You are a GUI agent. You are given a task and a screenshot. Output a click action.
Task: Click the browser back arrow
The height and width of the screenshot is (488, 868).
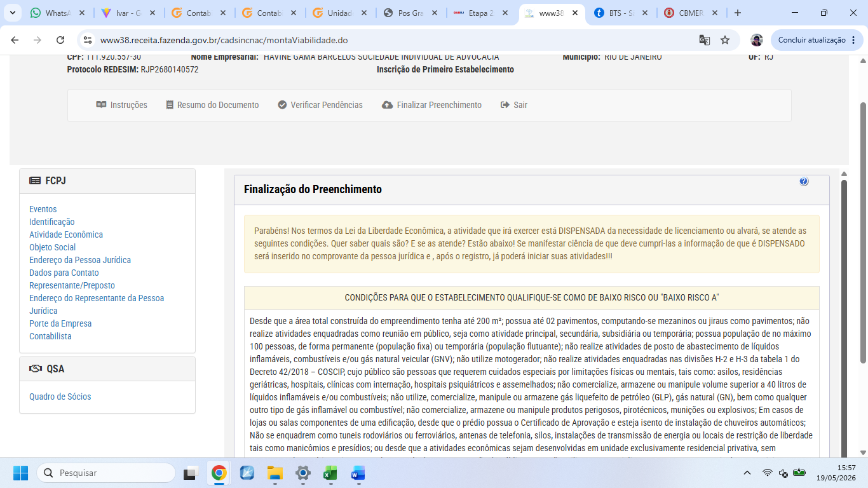pyautogui.click(x=15, y=40)
